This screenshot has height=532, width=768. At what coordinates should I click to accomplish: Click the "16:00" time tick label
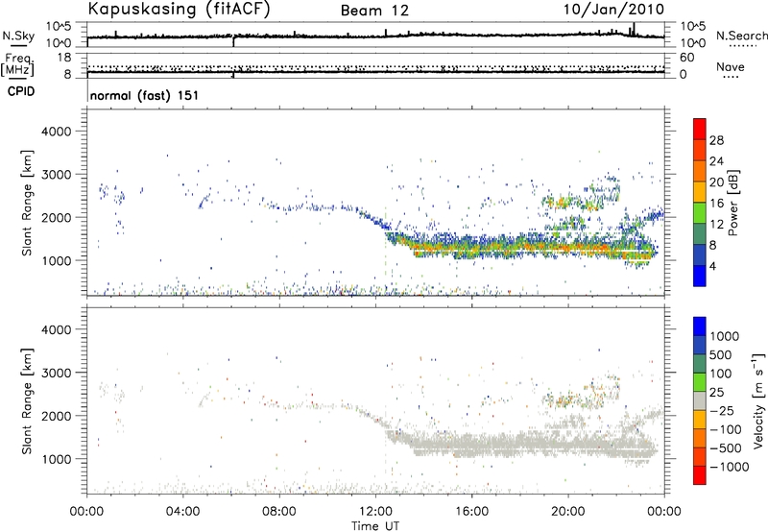(x=471, y=512)
